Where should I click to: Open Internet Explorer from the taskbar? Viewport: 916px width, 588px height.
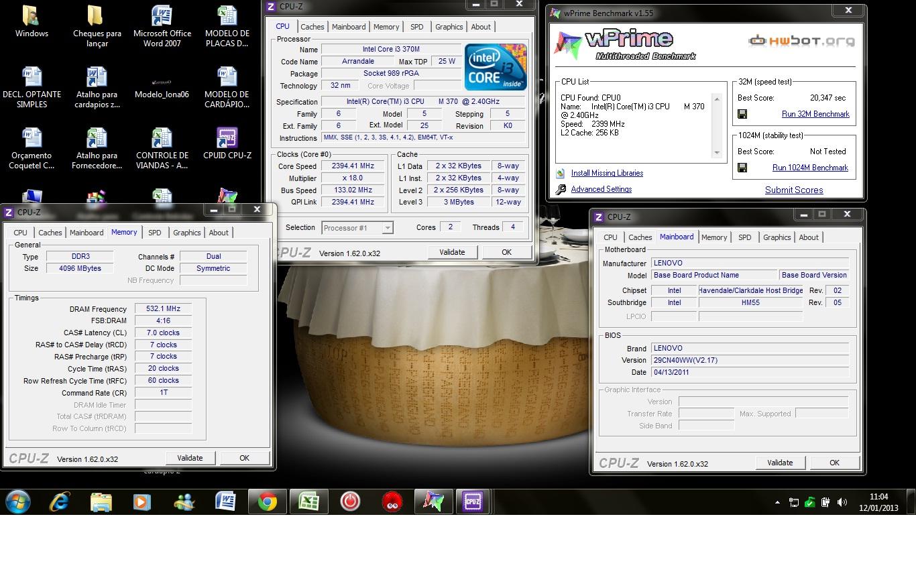tap(60, 502)
